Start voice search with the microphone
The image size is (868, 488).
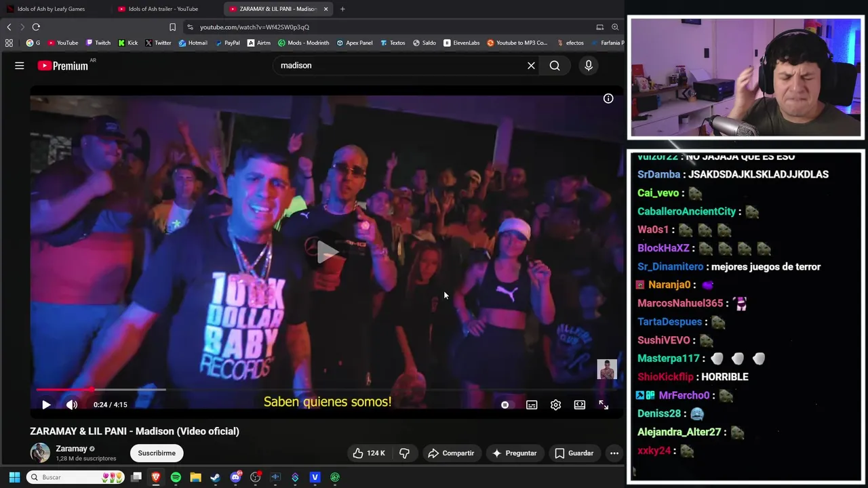(589, 66)
